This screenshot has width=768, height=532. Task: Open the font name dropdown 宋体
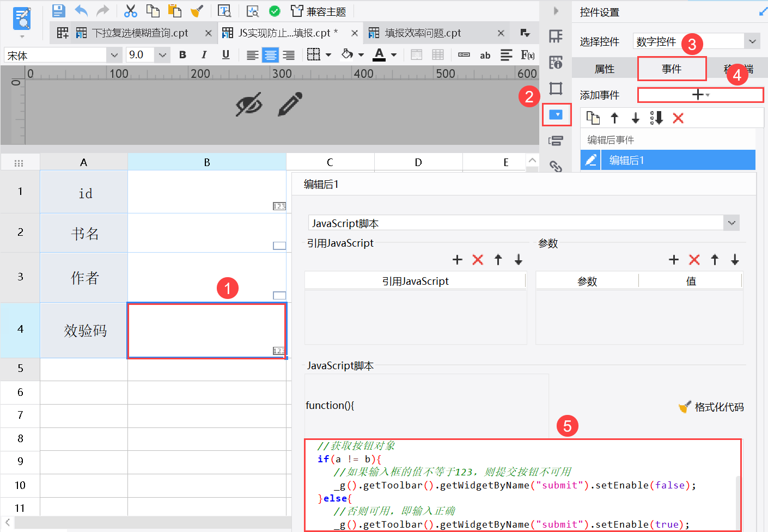click(x=62, y=55)
